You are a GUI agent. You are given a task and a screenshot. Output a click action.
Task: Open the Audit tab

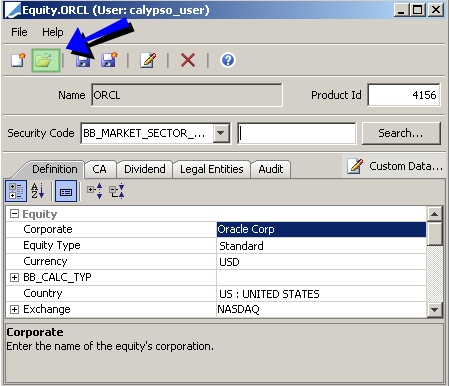click(x=271, y=169)
